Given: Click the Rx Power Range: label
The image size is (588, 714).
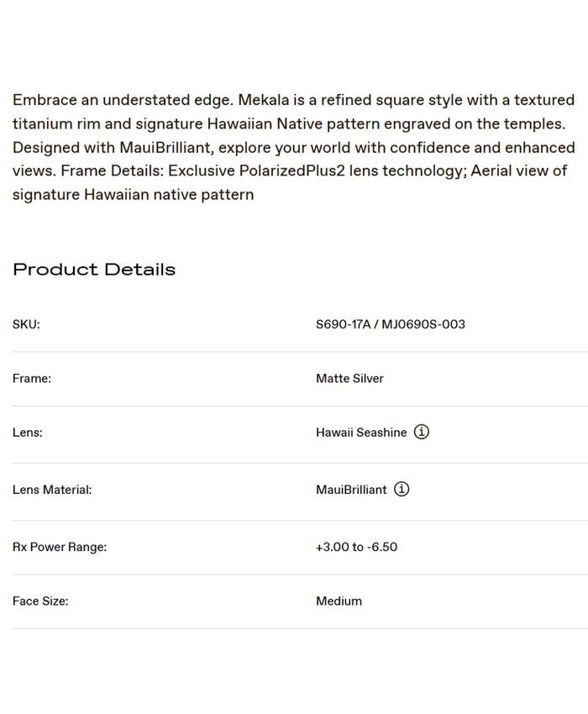Looking at the screenshot, I should [60, 547].
